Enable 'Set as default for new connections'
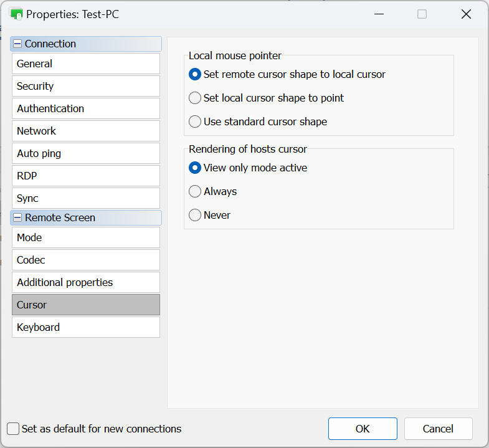 pos(13,429)
